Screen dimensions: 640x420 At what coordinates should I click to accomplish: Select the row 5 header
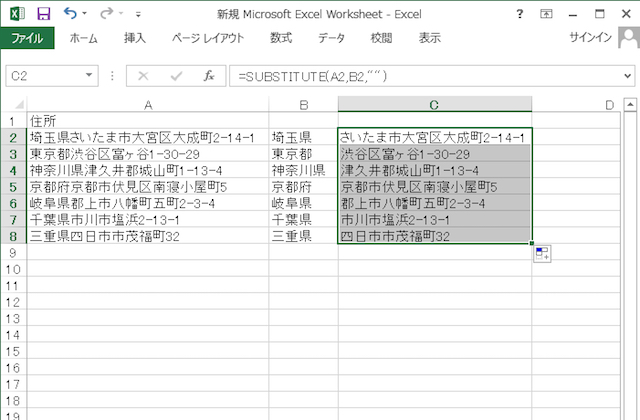tap(12, 187)
